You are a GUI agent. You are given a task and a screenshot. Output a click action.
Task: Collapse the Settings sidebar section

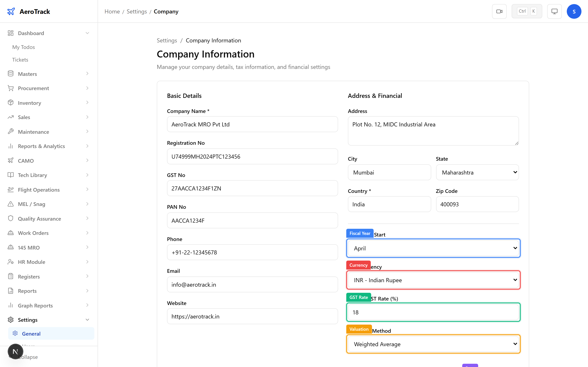click(87, 320)
